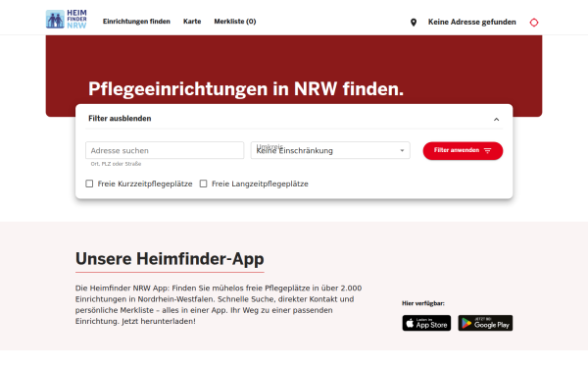Click the Freie Kurzzeitpflegeplätze label

pyautogui.click(x=145, y=184)
